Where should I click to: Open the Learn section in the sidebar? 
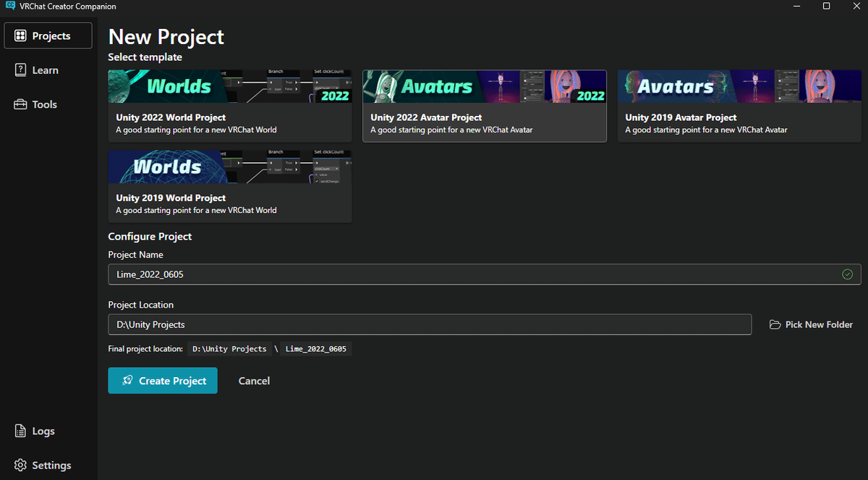48,70
